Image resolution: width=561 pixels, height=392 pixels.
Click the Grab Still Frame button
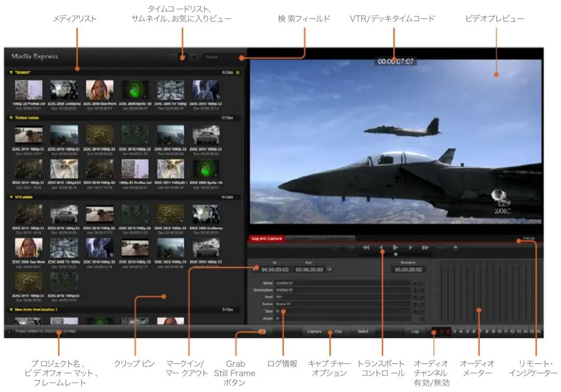click(x=261, y=332)
